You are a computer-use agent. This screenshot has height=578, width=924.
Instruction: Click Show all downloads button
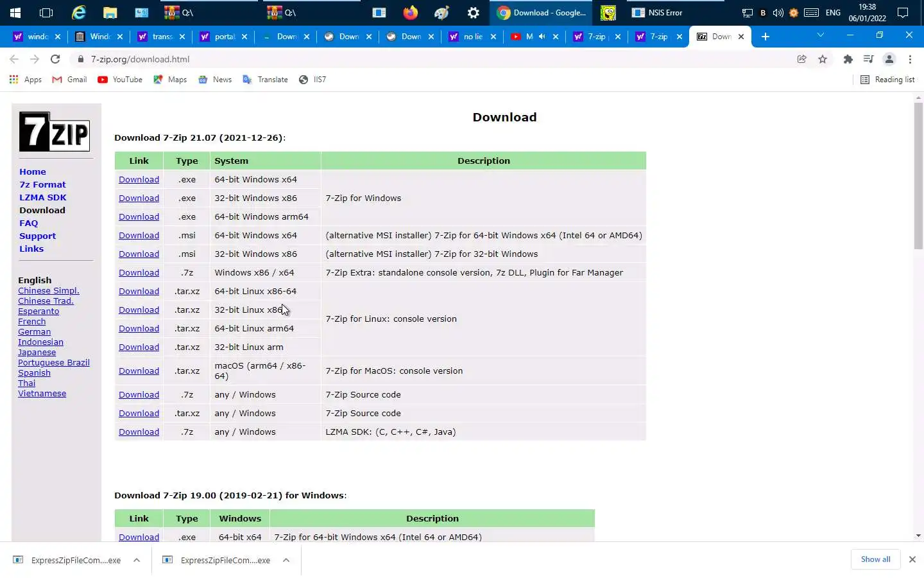[x=875, y=559]
